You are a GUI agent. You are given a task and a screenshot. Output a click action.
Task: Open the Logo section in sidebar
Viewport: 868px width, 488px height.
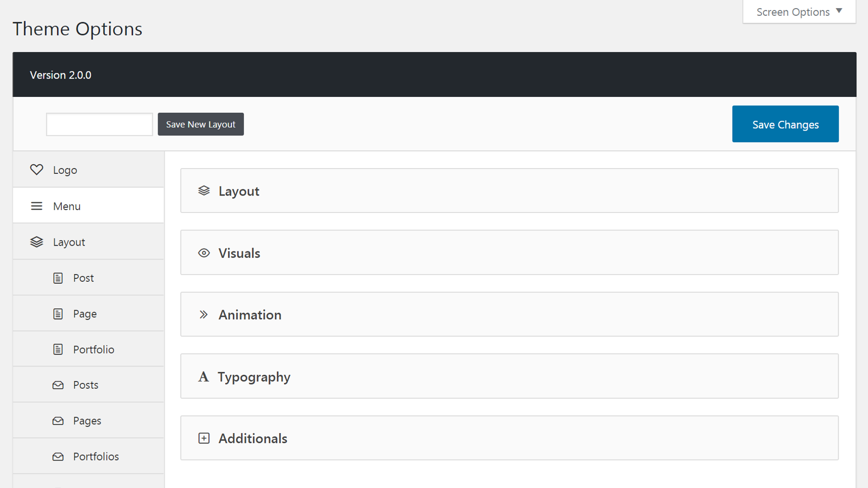click(x=89, y=170)
